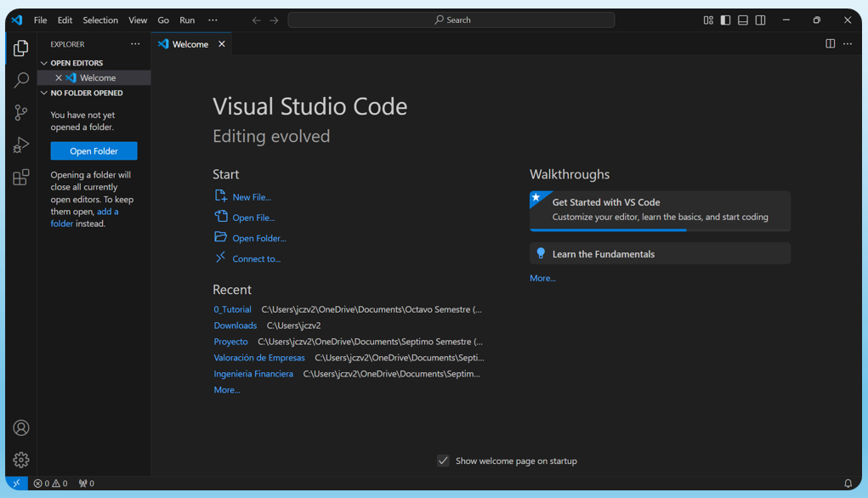Screen dimensions: 868x498
Task: Click the ports forwarded indicator in status bar
Action: click(x=87, y=483)
